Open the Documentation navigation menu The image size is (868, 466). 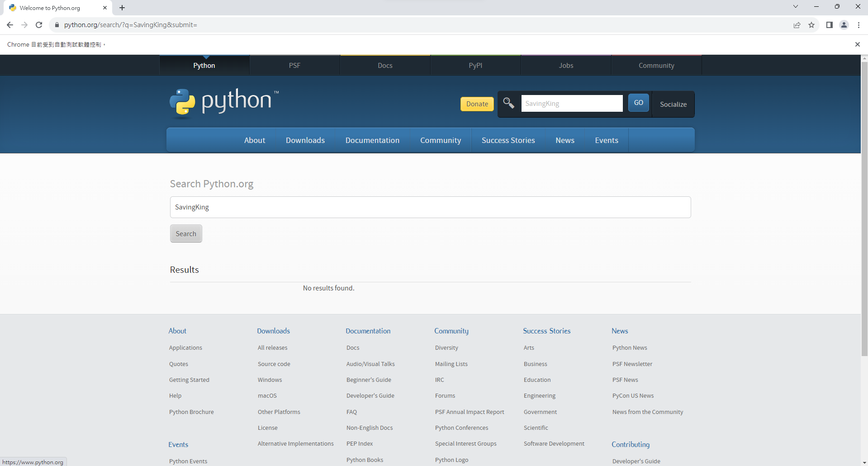(x=372, y=140)
